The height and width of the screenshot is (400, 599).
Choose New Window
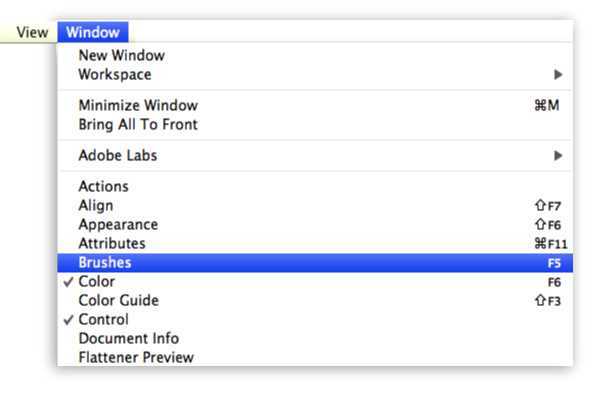click(315, 55)
